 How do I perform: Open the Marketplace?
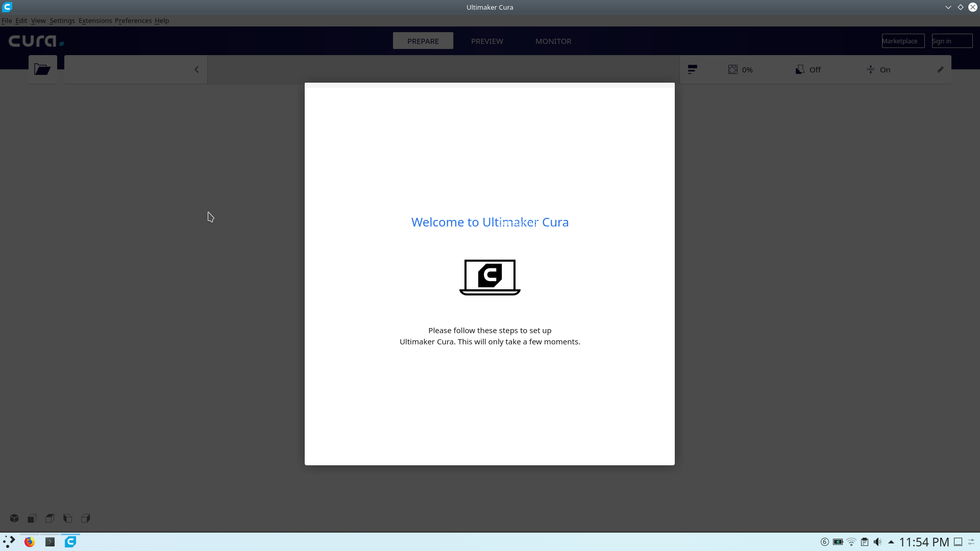902,41
